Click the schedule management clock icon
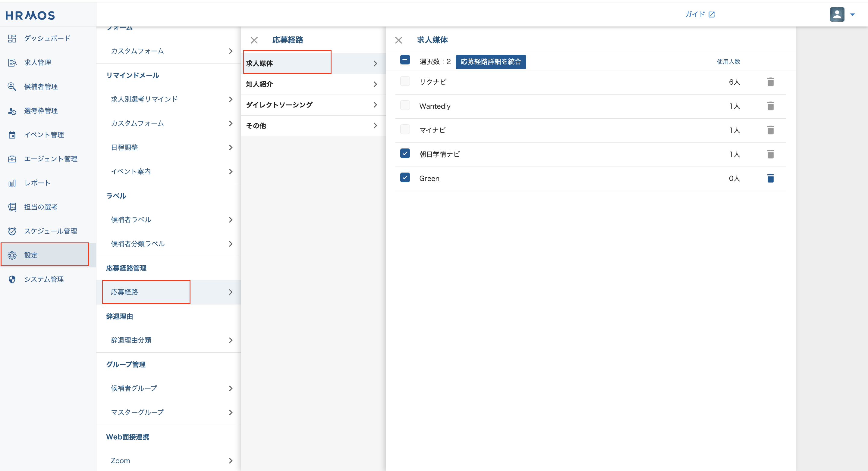 coord(12,231)
